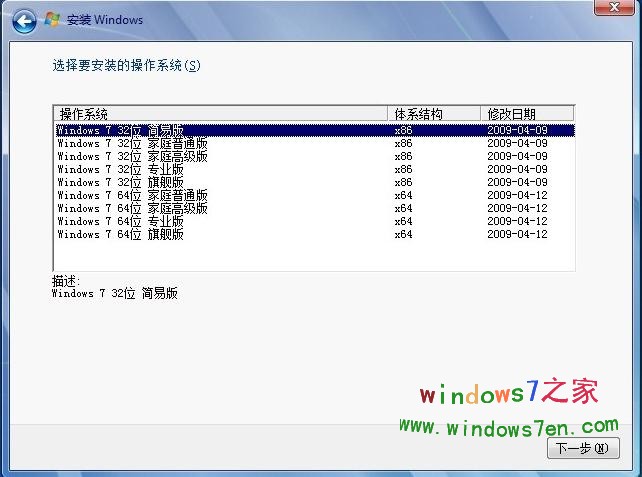Go back with the blue arrow button

tap(24, 22)
